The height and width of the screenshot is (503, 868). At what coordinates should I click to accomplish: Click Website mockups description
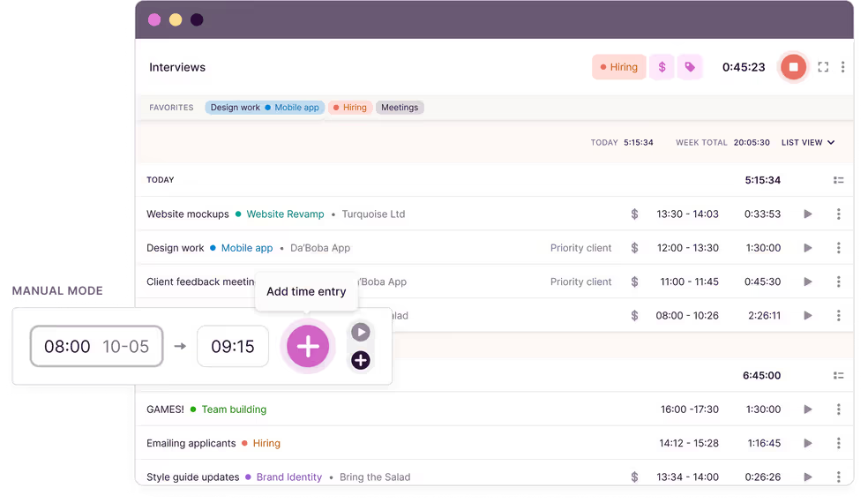188,214
